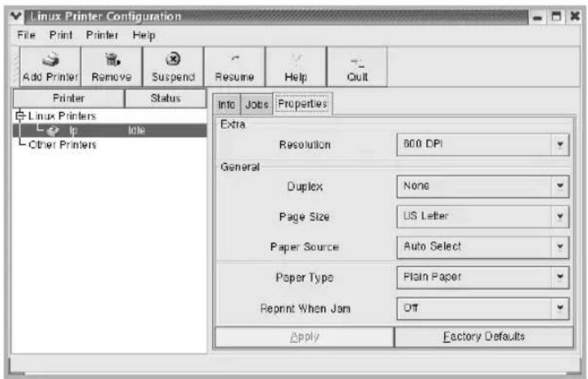Select Other Printers in the tree
The height and width of the screenshot is (379, 588).
pyautogui.click(x=62, y=144)
